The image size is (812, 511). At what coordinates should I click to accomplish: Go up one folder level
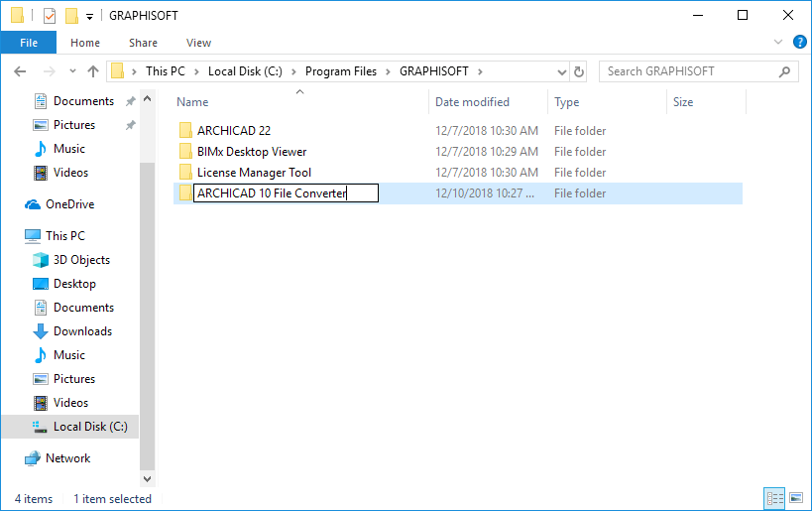tap(93, 71)
